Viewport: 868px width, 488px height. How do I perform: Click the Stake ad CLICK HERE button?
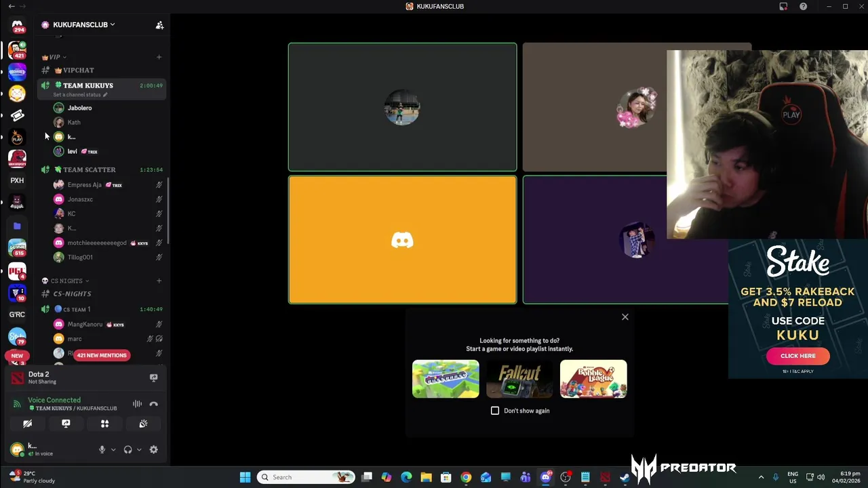click(798, 356)
